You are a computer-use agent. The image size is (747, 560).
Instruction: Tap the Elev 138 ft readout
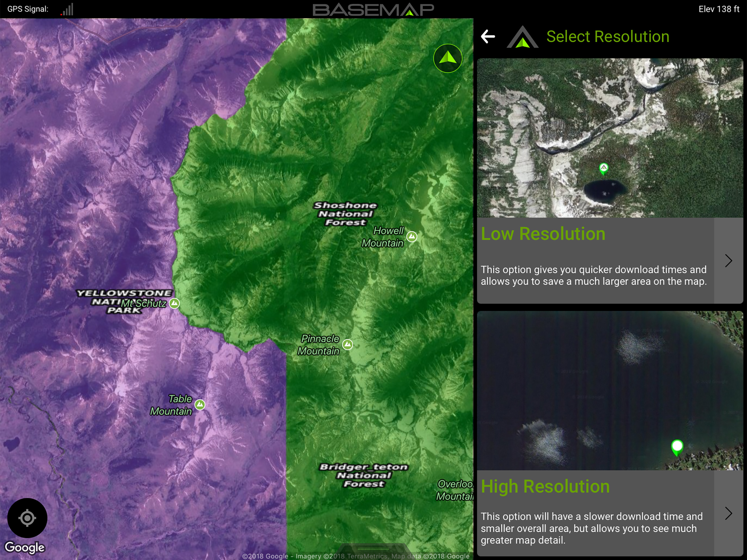[719, 9]
